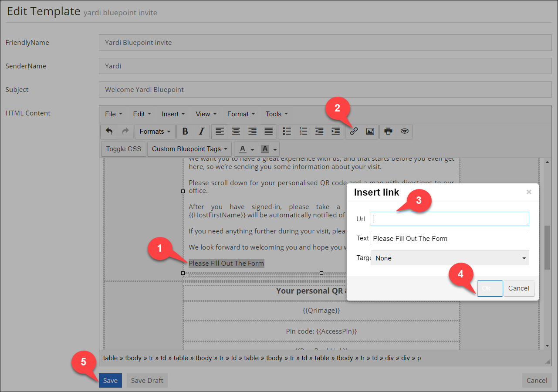Align text right
This screenshot has width=558, height=392.
tap(252, 131)
